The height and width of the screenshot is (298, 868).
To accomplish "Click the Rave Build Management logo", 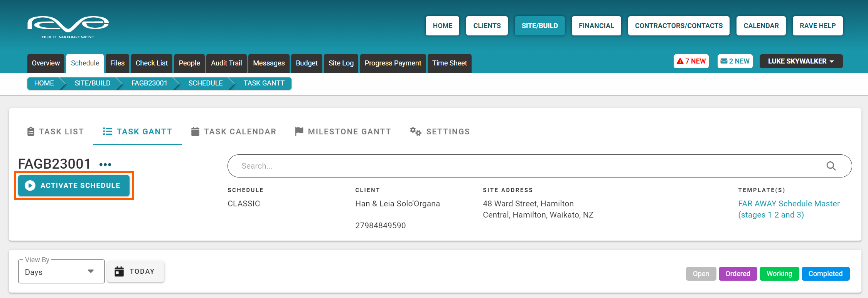I will (x=68, y=27).
